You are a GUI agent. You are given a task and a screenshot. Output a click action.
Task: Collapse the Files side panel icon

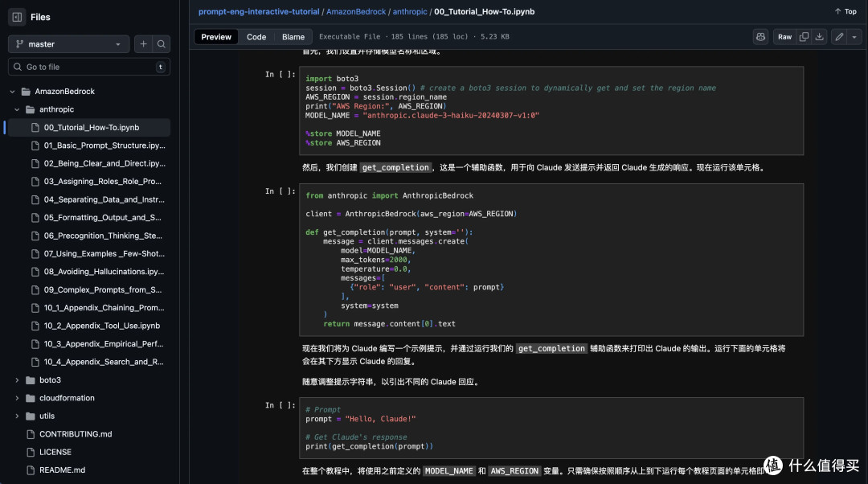[17, 17]
